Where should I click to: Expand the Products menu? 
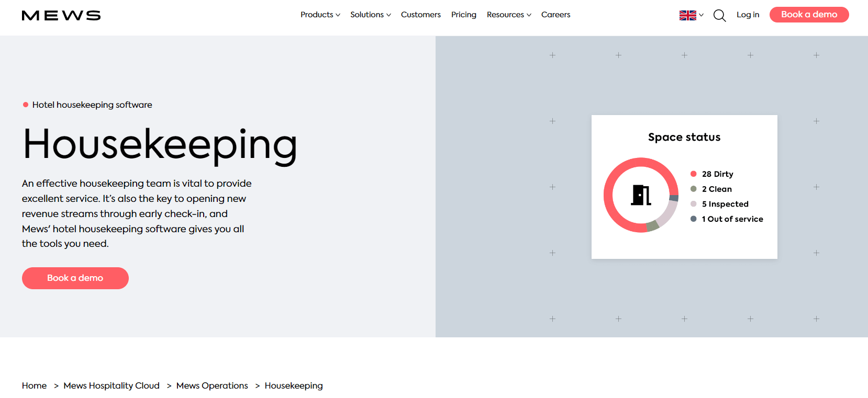tap(320, 15)
